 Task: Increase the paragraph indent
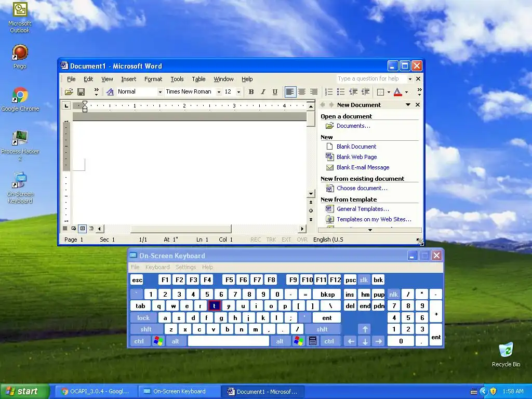pyautogui.click(x=365, y=91)
